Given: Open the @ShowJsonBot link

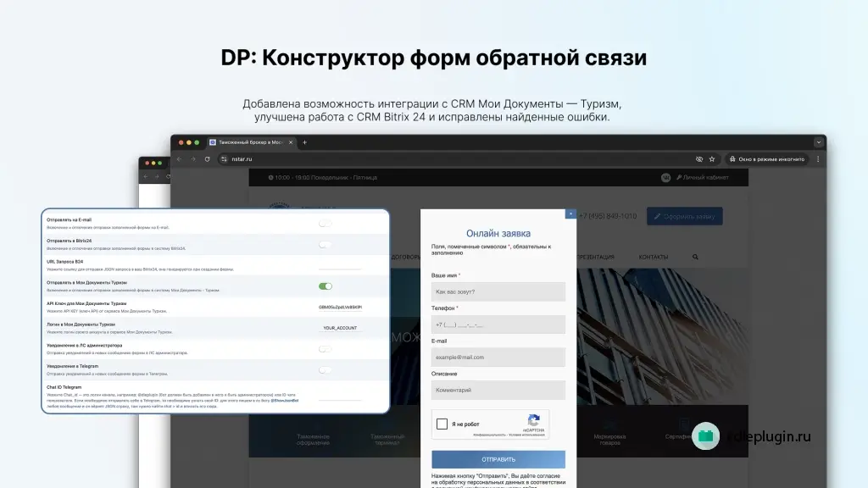Looking at the screenshot, I should [x=285, y=400].
